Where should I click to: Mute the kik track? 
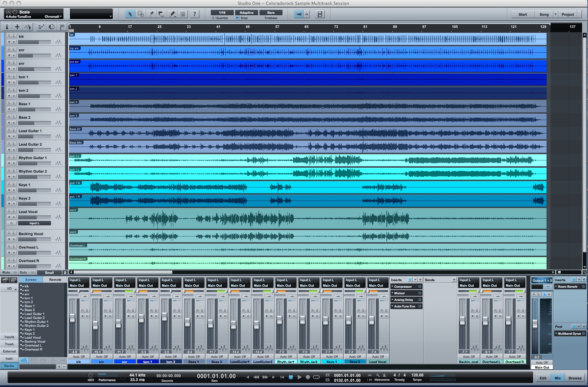(9, 36)
